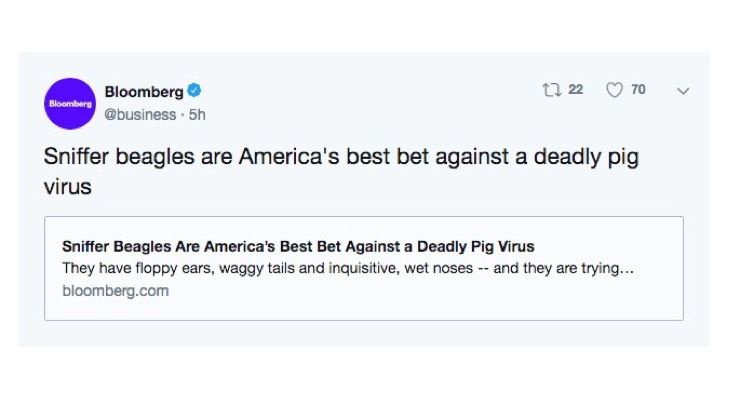Viewport: 740px width, 405px height.
Task: Click the 'They have floppy ears' description
Action: 348,268
